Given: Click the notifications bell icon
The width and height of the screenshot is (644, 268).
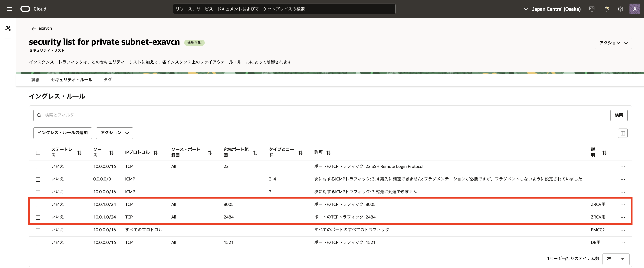Looking at the screenshot, I should (x=606, y=9).
